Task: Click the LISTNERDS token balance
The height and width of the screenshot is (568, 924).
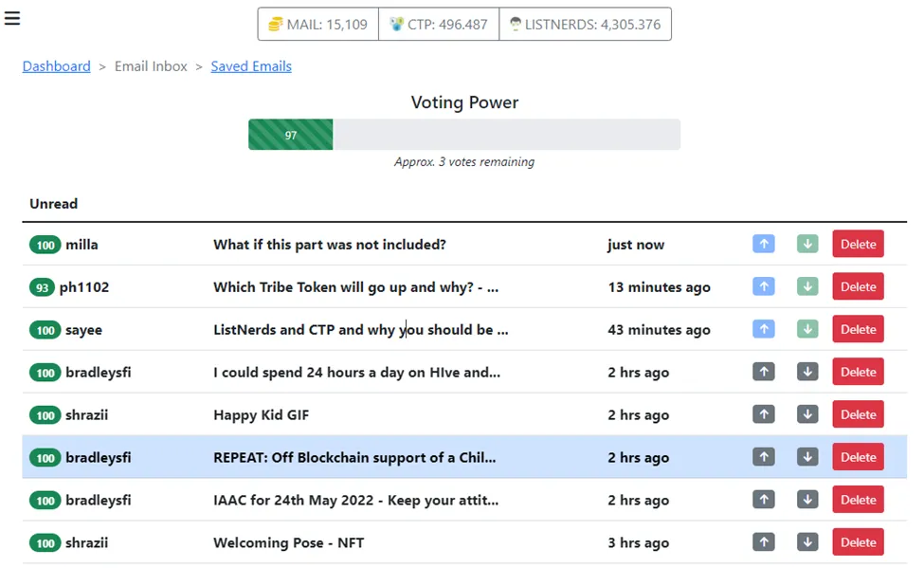Action: click(x=585, y=25)
